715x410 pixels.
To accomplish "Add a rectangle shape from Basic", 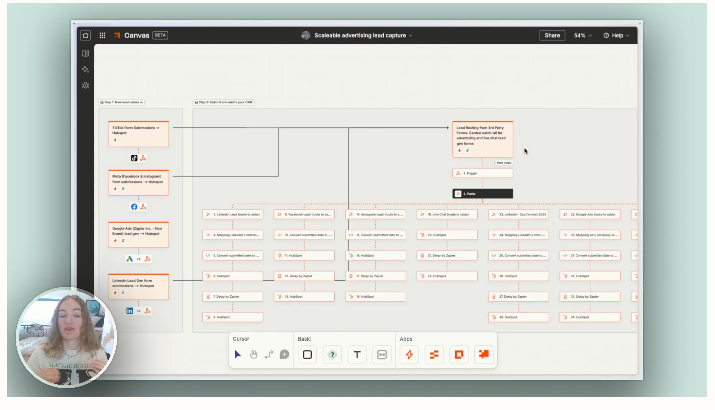I will pos(308,354).
